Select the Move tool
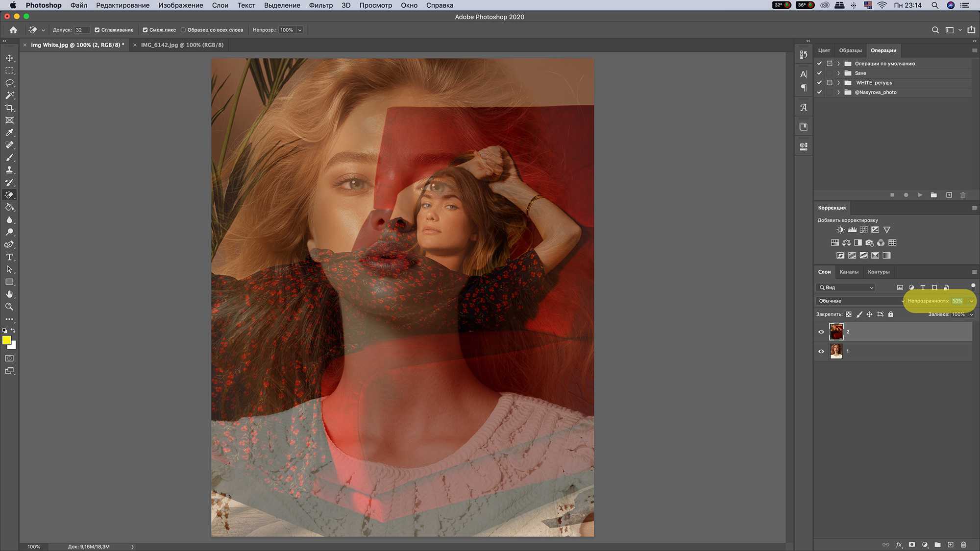980x551 pixels. coord(9,58)
